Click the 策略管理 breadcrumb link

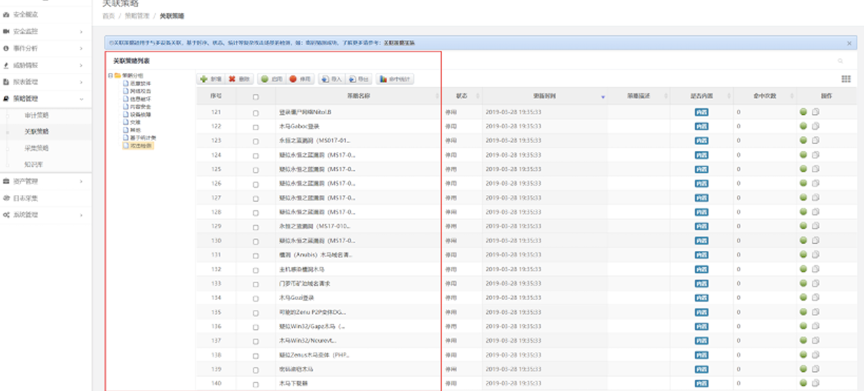137,17
